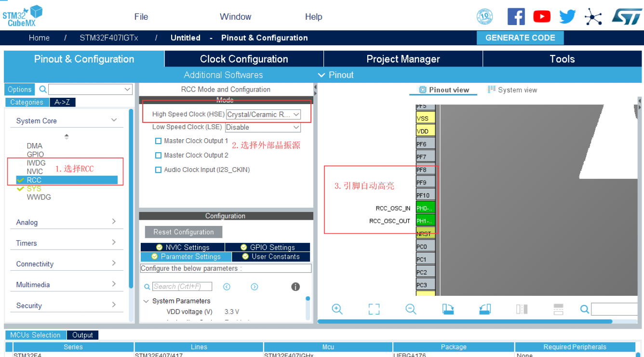Expand the Timers category
This screenshot has height=357, width=644.
click(114, 242)
